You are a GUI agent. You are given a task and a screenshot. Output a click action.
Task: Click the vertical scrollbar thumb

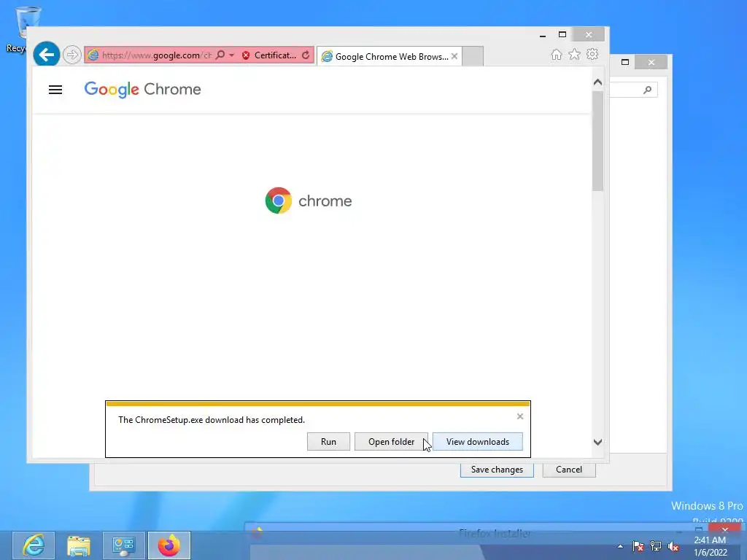tap(598, 141)
